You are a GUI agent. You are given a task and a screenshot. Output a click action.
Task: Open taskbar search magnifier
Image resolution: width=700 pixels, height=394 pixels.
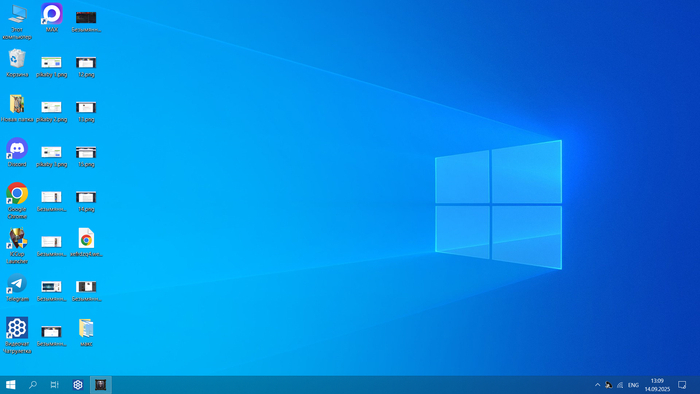(x=33, y=385)
